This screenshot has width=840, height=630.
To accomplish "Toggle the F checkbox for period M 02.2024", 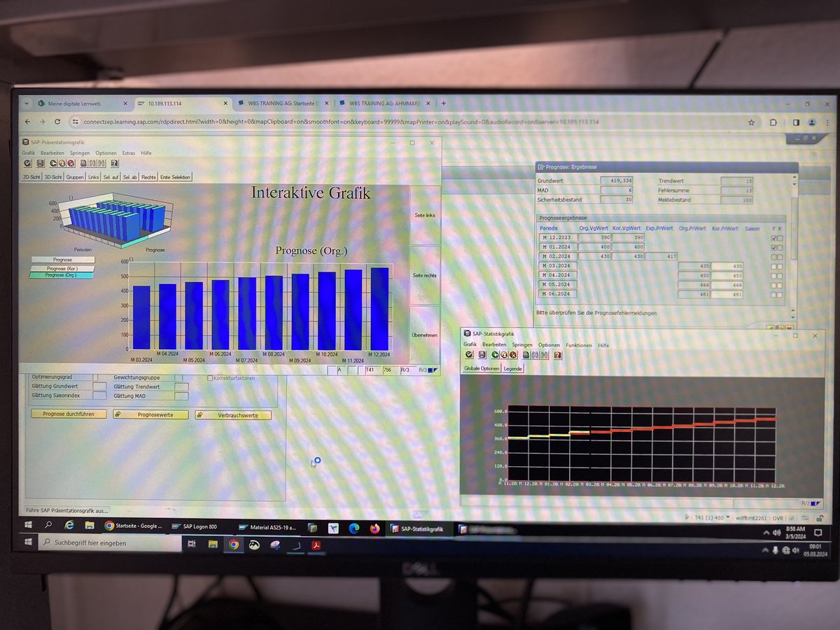I will point(773,257).
